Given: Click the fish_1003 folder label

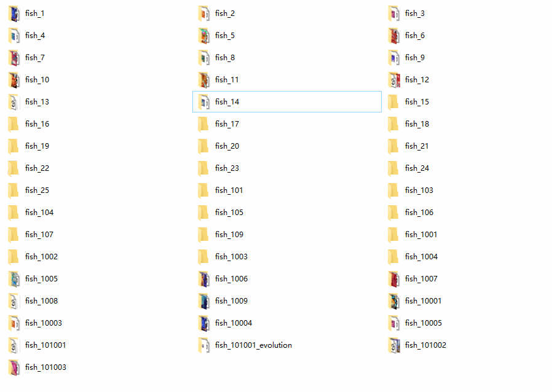Looking at the screenshot, I should [x=231, y=257].
